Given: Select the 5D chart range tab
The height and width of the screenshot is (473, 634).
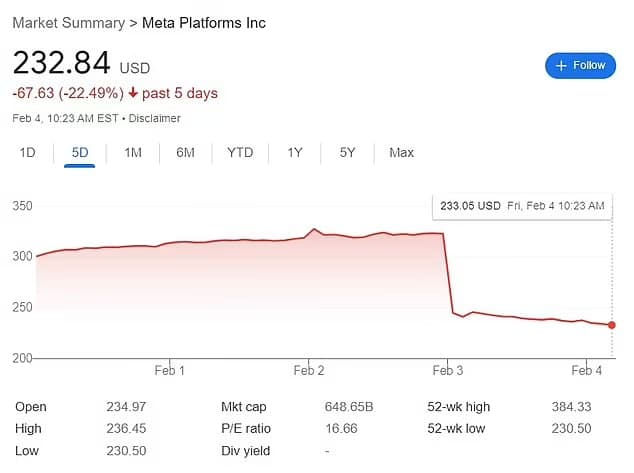Looking at the screenshot, I should (80, 153).
